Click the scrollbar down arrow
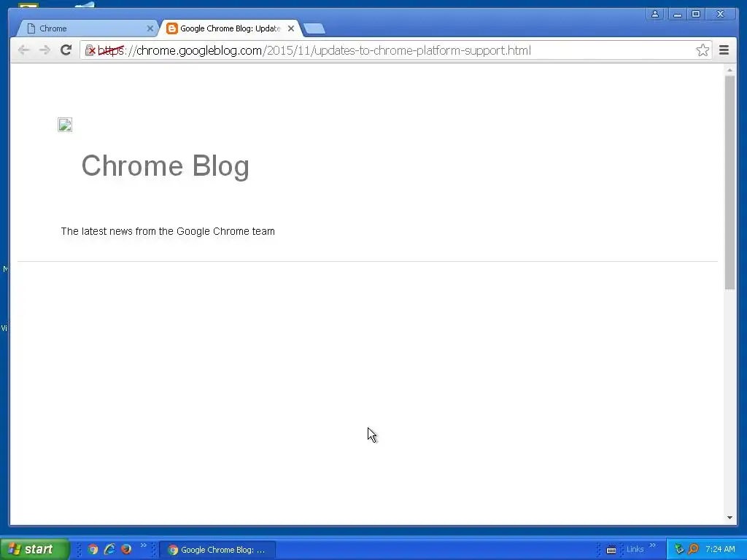Image resolution: width=747 pixels, height=560 pixels. 729,518
